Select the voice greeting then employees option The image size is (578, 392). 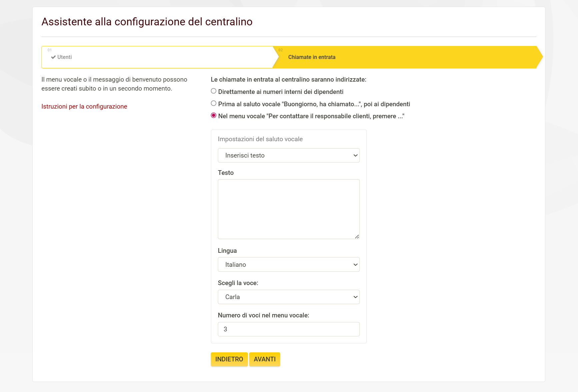coord(213,103)
